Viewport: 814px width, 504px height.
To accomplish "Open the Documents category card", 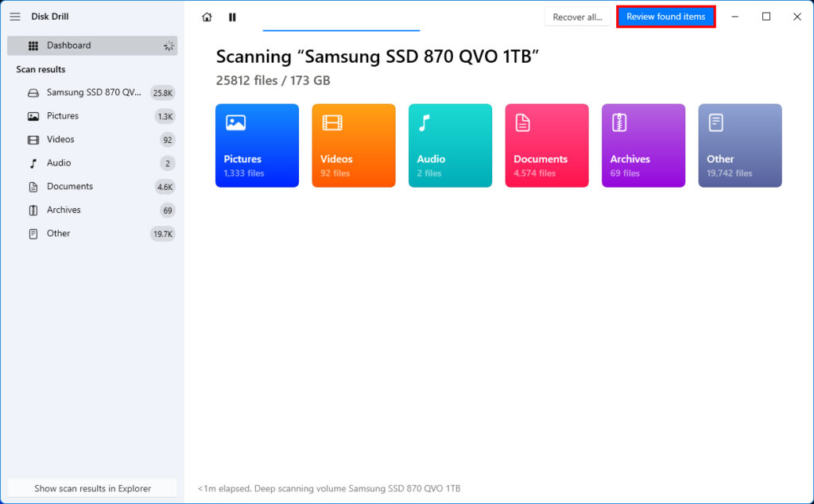I will tap(546, 145).
